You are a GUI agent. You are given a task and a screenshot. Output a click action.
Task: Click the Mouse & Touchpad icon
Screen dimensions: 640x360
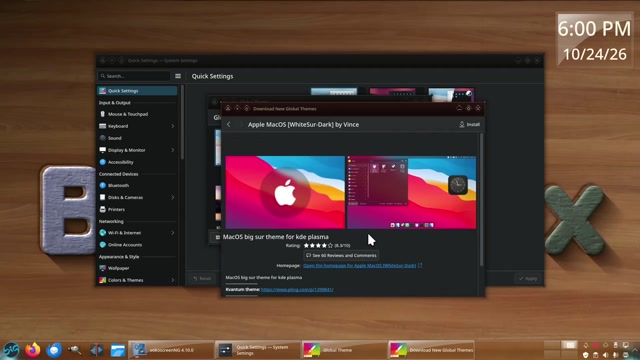(x=102, y=114)
